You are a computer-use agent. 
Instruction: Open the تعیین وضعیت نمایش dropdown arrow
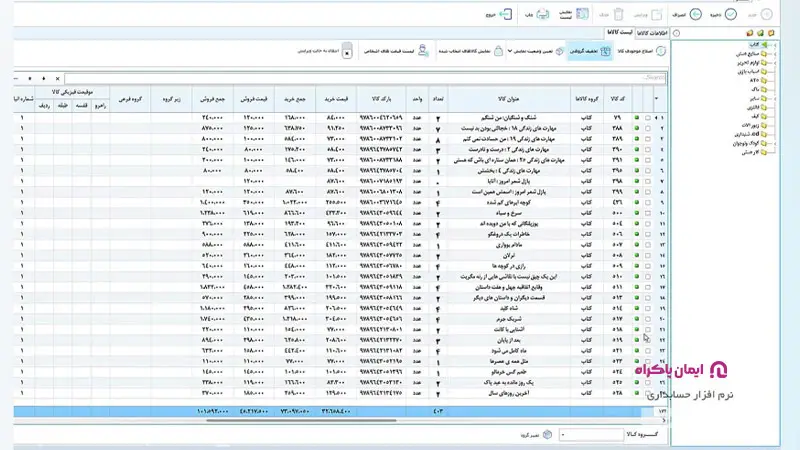[510, 52]
